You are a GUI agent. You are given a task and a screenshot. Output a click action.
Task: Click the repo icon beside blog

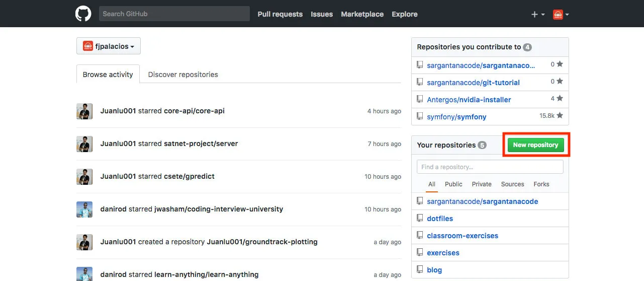(420, 269)
